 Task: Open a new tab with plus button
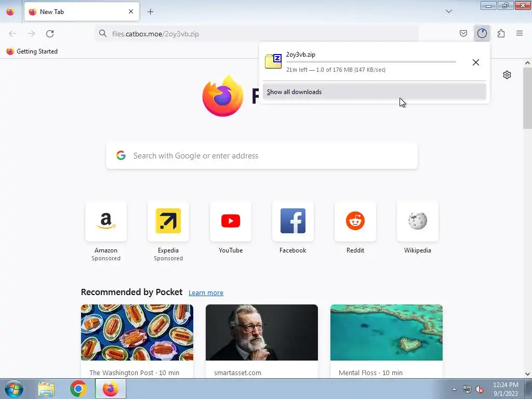point(150,11)
